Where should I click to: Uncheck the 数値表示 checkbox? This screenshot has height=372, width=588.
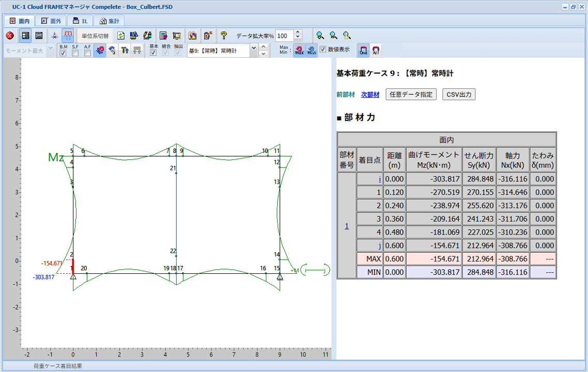click(323, 50)
